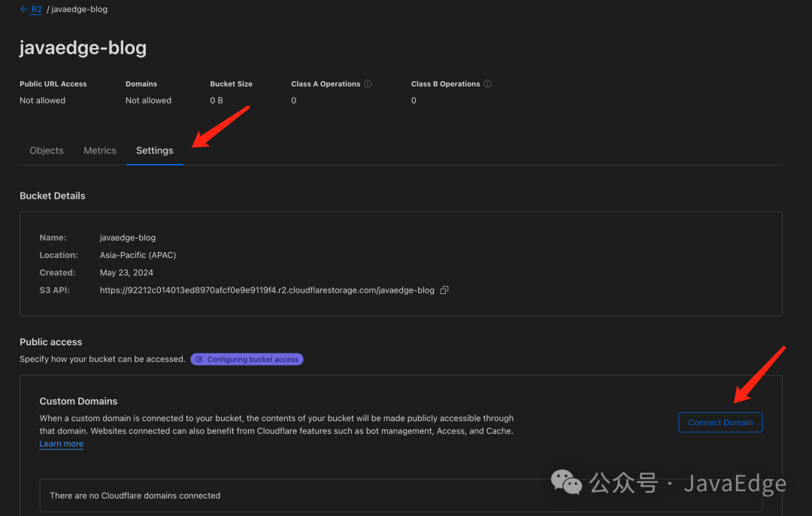Click the Public access heading

(51, 342)
